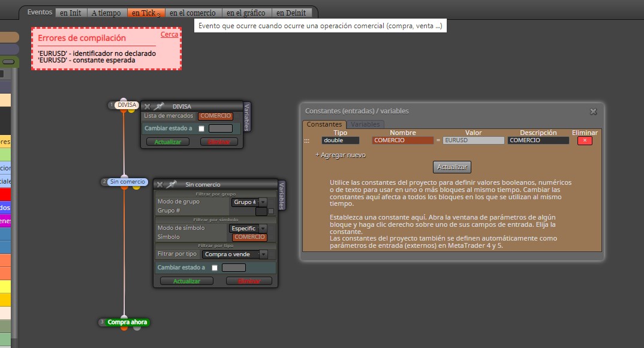Select the red block category in sidebar
Viewport: 644px width, 348px height.
click(x=5, y=194)
